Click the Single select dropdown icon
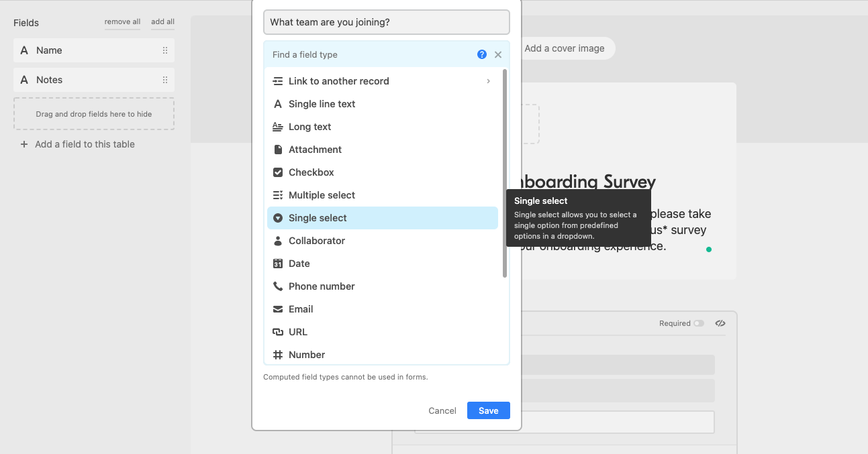The image size is (868, 454). [x=278, y=218]
